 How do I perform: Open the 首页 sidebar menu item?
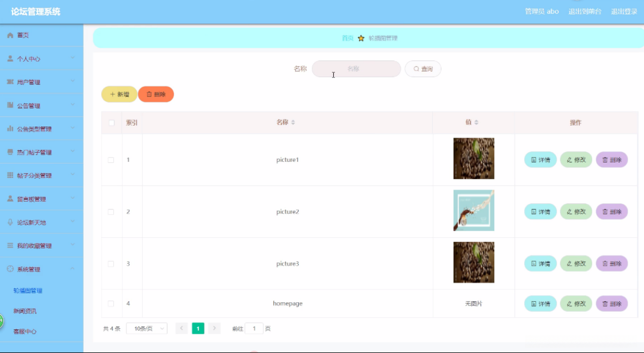coord(41,35)
